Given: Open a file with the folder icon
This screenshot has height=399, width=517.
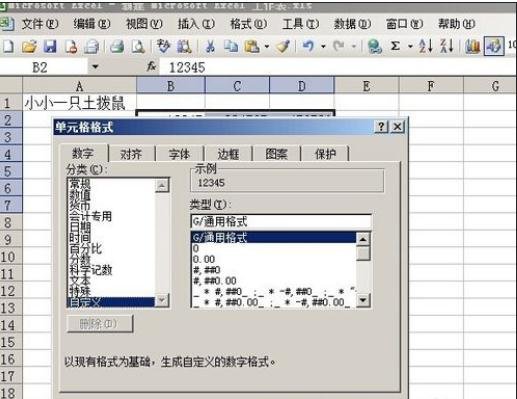Looking at the screenshot, I should click(x=29, y=46).
